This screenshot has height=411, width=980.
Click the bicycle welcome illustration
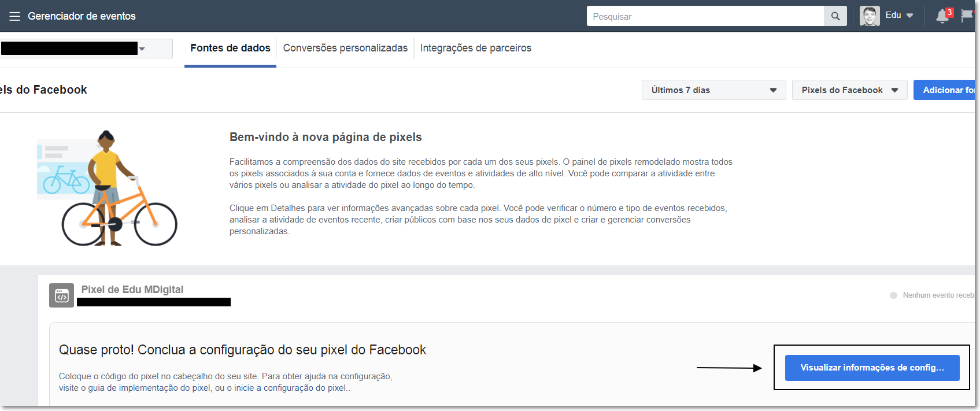click(x=108, y=188)
